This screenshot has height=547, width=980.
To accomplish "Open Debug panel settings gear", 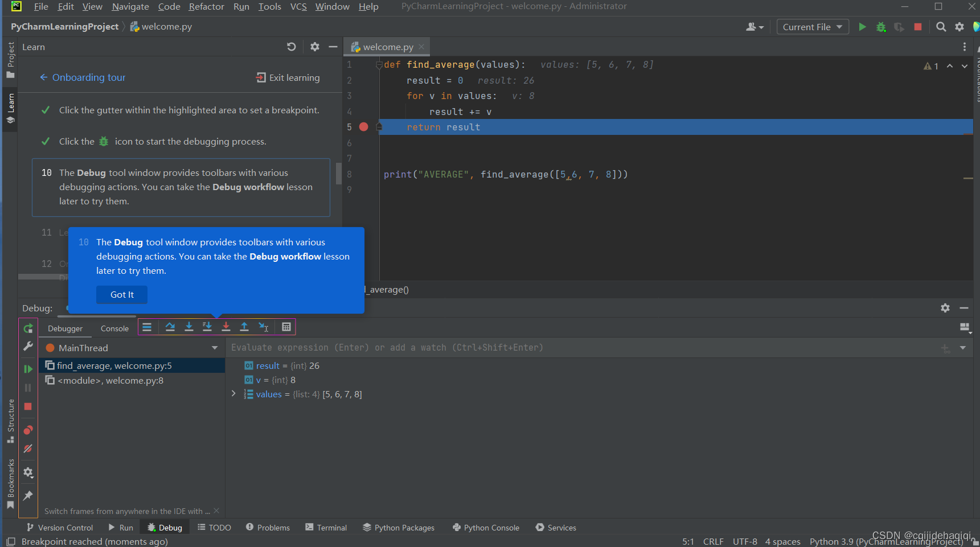I will pos(945,308).
